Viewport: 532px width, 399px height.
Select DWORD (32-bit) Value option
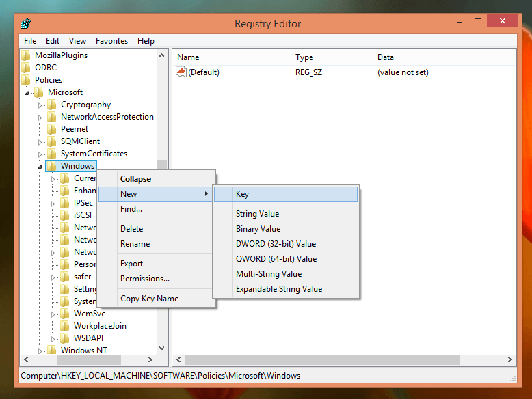tap(276, 244)
